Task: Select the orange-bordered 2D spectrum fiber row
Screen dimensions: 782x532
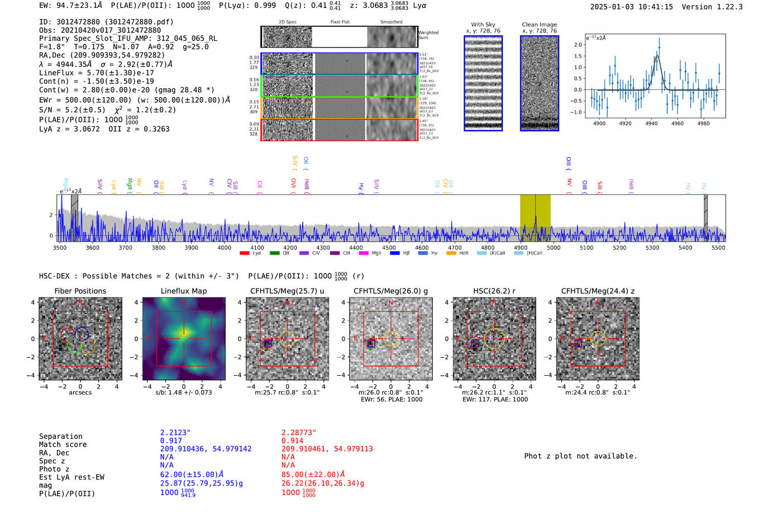Action: pyautogui.click(x=340, y=108)
